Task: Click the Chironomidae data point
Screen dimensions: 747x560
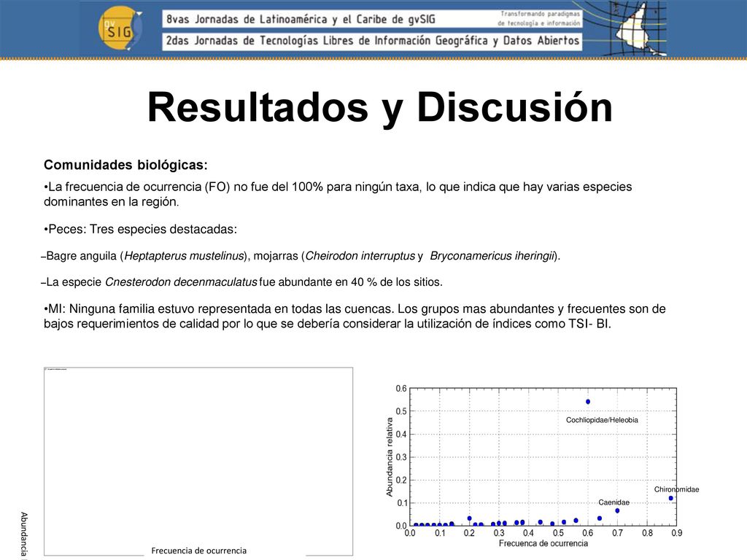Action: [x=671, y=498]
